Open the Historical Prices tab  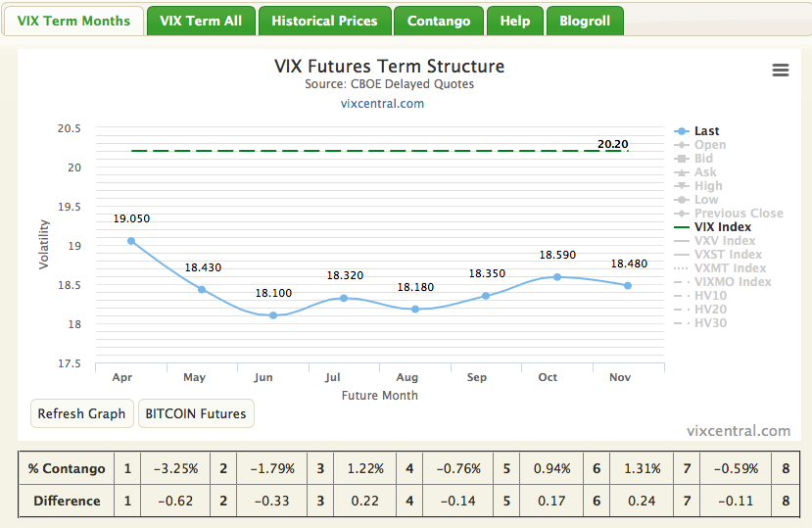(324, 21)
